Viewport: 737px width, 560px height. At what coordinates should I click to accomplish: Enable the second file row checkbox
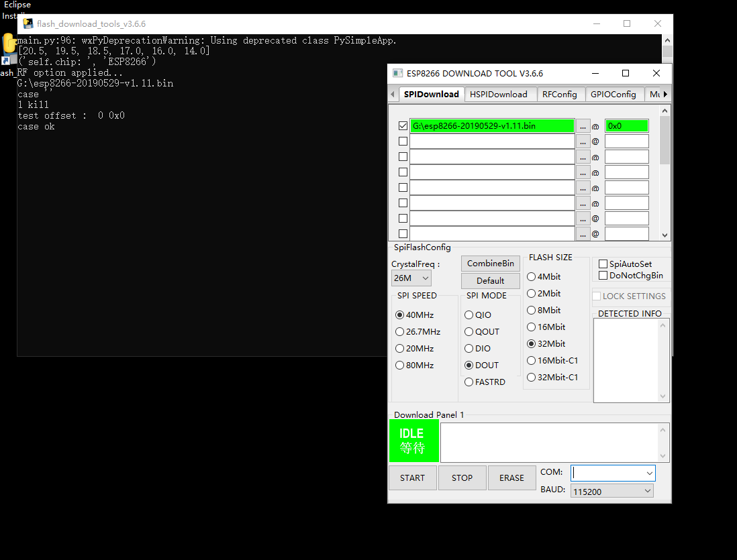pyautogui.click(x=403, y=142)
